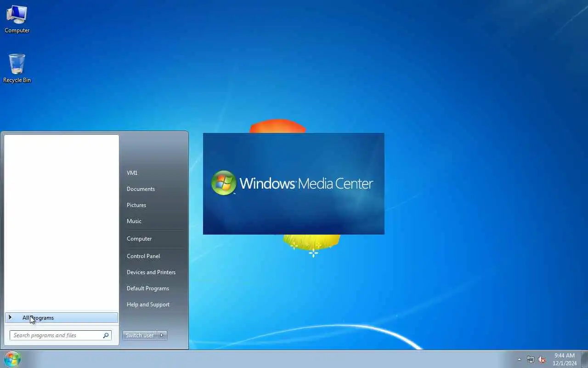Image resolution: width=588 pixels, height=368 pixels.
Task: Click the Switch user button
Action: 140,335
